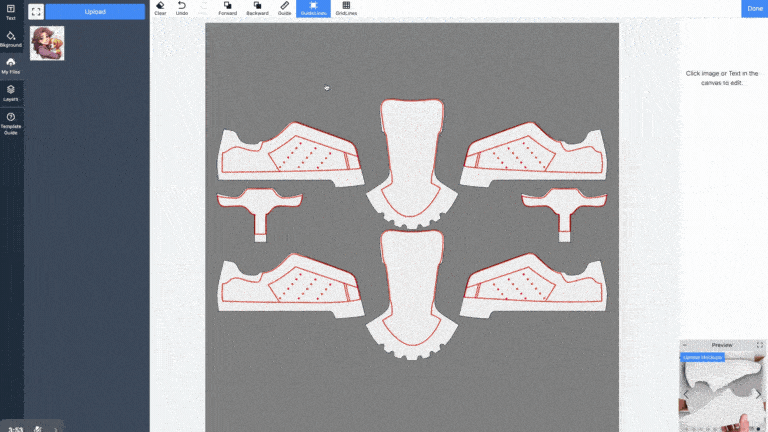Show the next preview mockup image
The width and height of the screenshot is (768, 432).
761,394
